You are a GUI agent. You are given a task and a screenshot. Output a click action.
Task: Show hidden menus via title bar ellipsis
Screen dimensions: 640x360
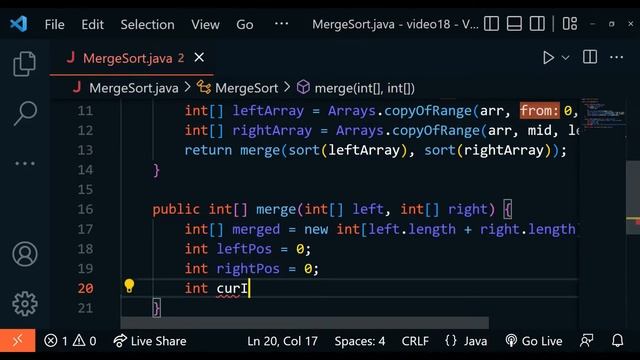pyautogui.click(x=281, y=24)
